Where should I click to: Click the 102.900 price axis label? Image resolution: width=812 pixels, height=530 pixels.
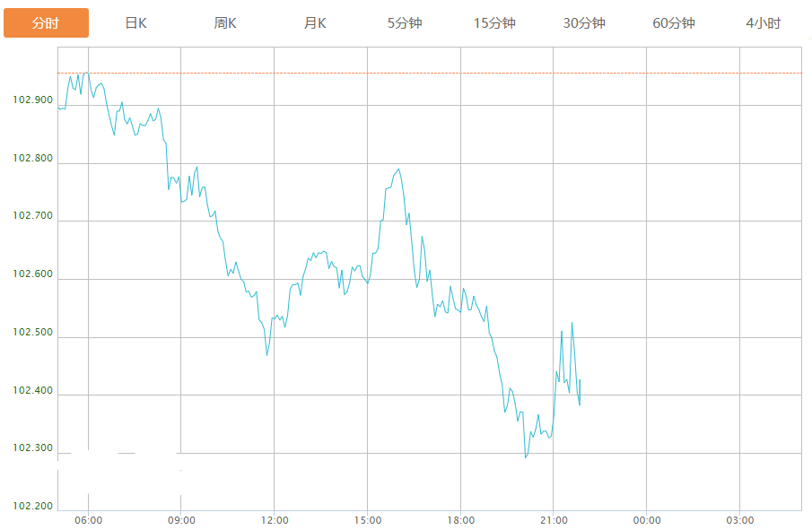coord(32,100)
